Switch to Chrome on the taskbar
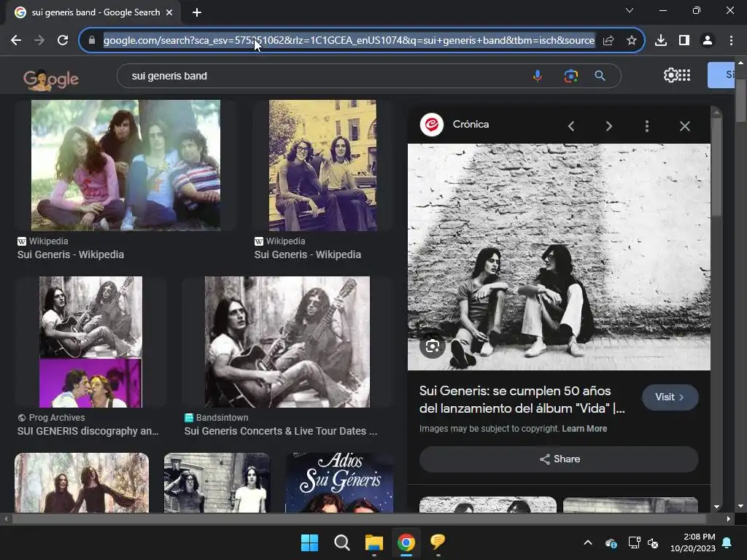The width and height of the screenshot is (747, 560). tap(406, 542)
